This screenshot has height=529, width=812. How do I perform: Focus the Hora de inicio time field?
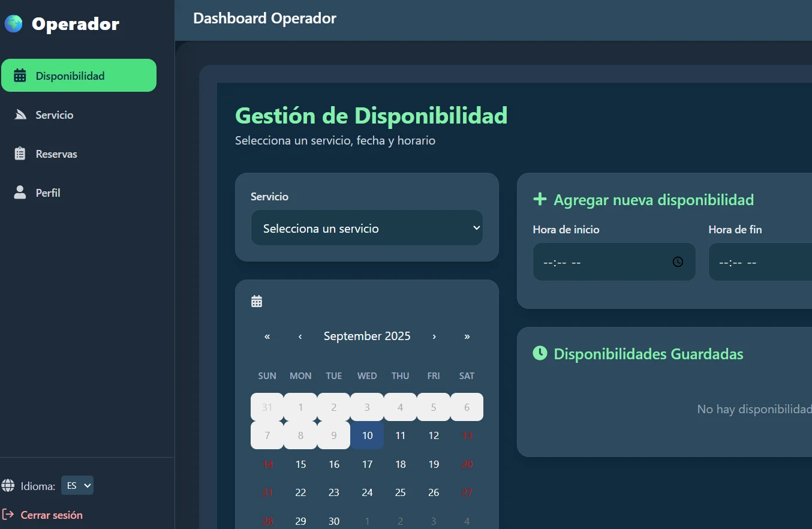point(614,262)
